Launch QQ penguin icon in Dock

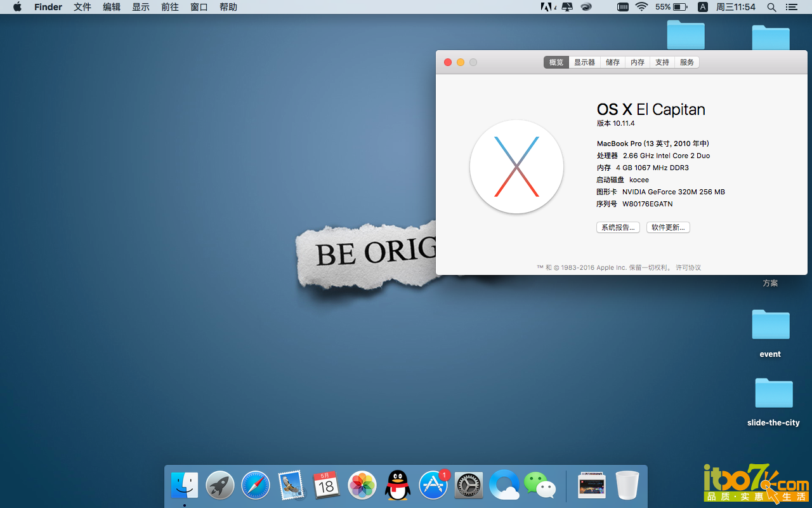click(x=398, y=486)
